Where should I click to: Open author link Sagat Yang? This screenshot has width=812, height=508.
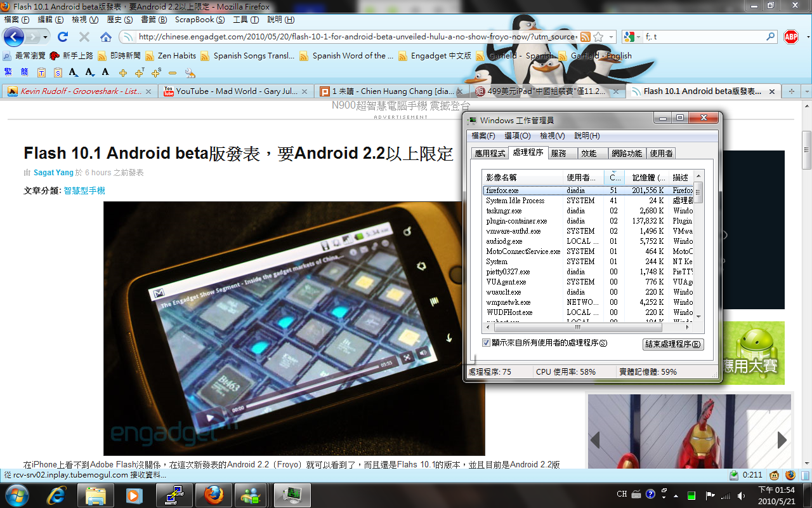point(53,173)
